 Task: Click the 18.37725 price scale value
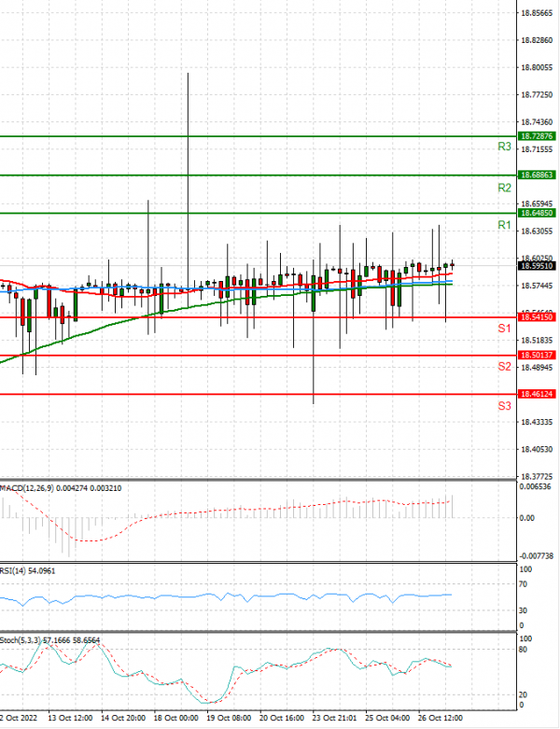pyautogui.click(x=537, y=477)
